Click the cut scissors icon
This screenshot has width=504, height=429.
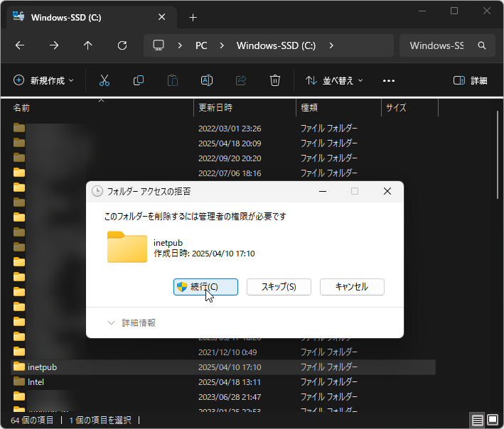(x=104, y=80)
